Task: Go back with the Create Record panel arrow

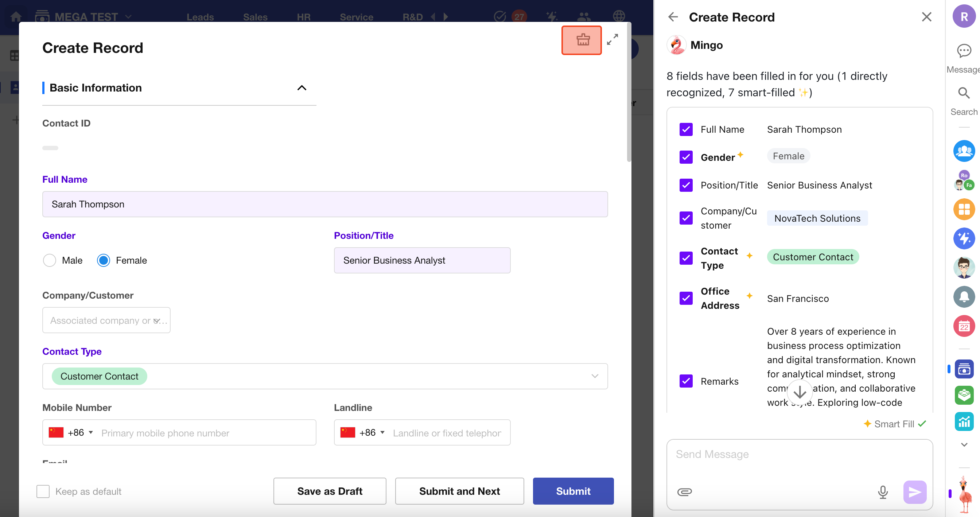Action: [673, 17]
